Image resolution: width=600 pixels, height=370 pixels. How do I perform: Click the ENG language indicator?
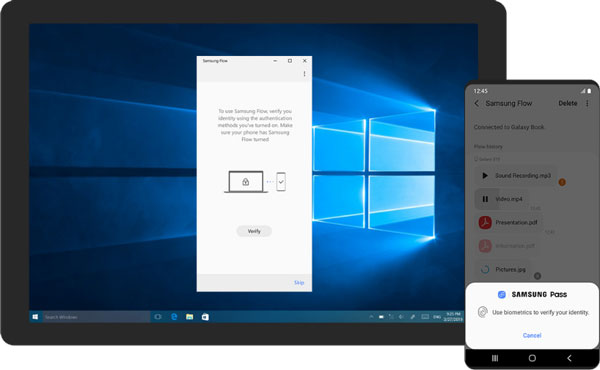pyautogui.click(x=437, y=317)
